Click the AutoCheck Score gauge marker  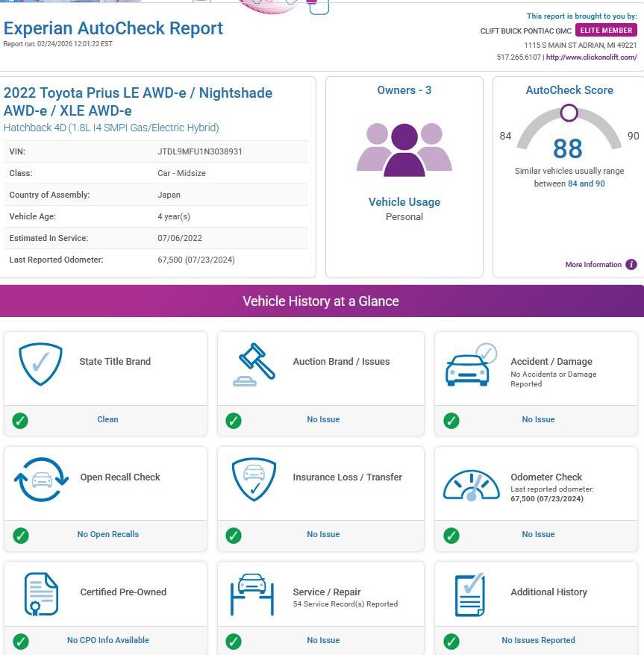[569, 113]
